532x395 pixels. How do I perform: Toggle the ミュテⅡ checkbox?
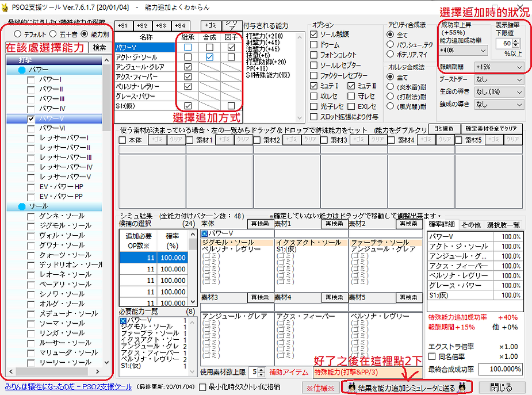coord(351,86)
